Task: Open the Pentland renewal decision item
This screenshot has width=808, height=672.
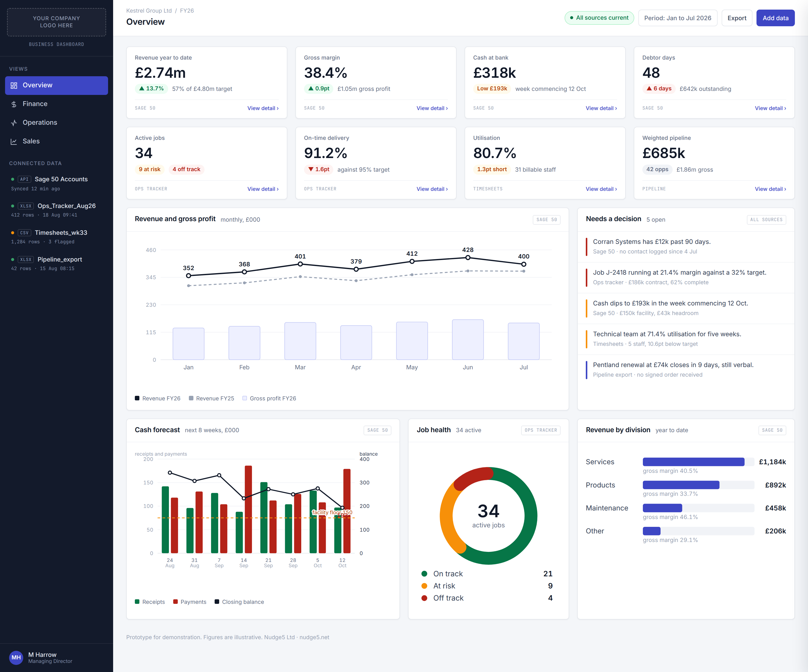Action: pyautogui.click(x=686, y=370)
